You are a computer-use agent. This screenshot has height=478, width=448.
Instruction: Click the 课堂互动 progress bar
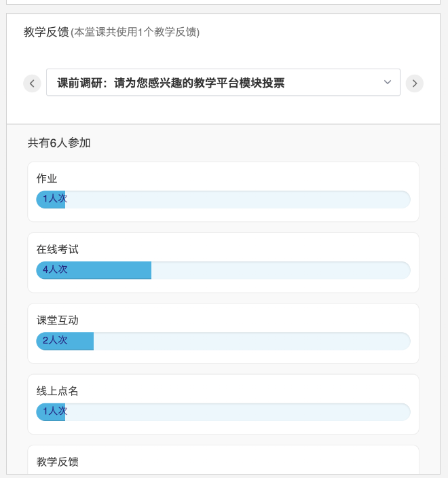(223, 341)
